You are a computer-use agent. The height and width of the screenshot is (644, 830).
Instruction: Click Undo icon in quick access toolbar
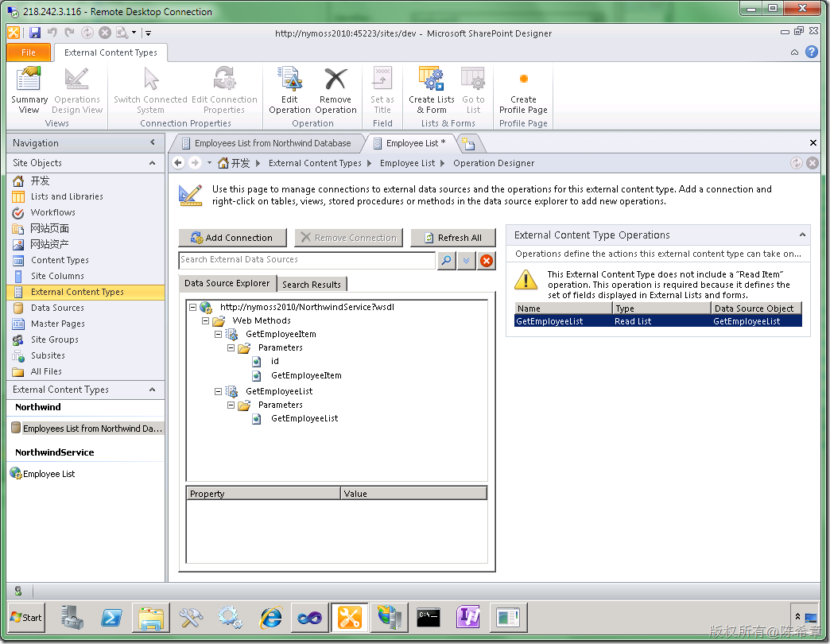click(52, 33)
